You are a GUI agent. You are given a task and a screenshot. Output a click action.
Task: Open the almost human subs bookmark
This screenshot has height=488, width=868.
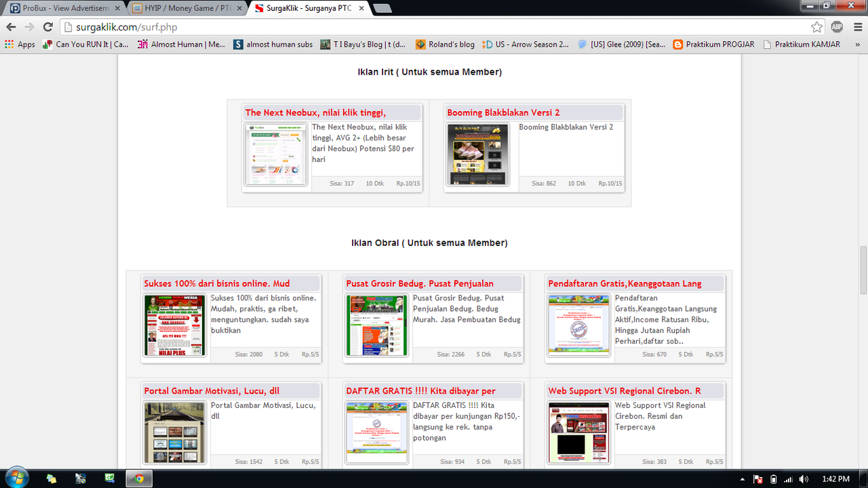pos(273,44)
